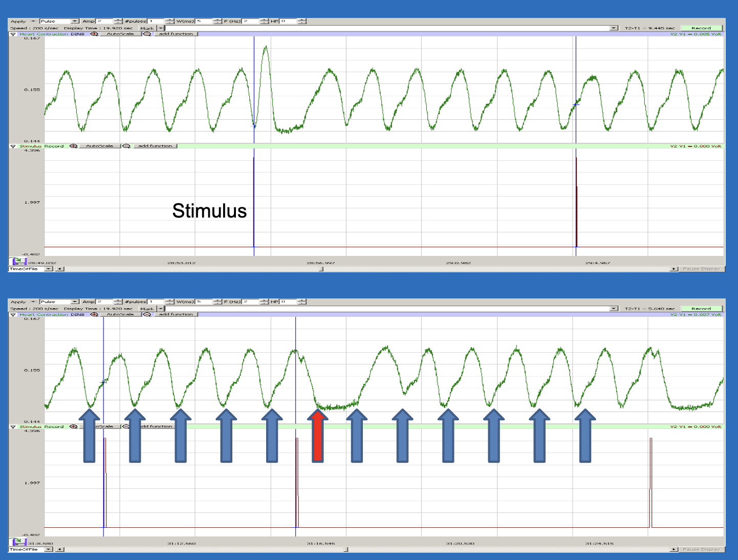Focus W(ms) field in 9.445 sec window
This screenshot has height=560, width=738.
click(x=204, y=21)
